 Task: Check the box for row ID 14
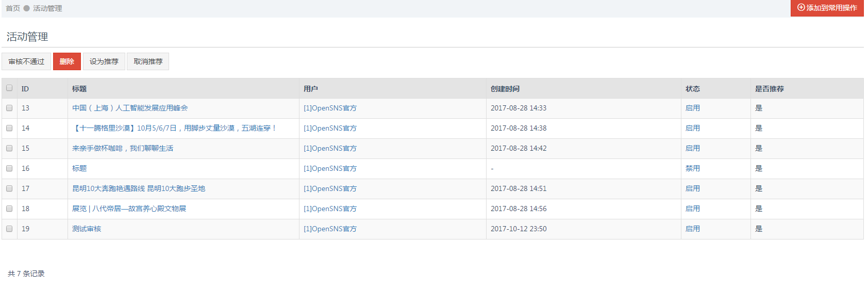pyautogui.click(x=9, y=128)
